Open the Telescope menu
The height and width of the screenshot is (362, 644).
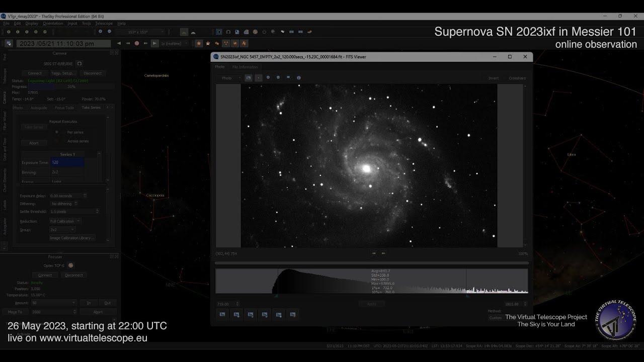104,23
